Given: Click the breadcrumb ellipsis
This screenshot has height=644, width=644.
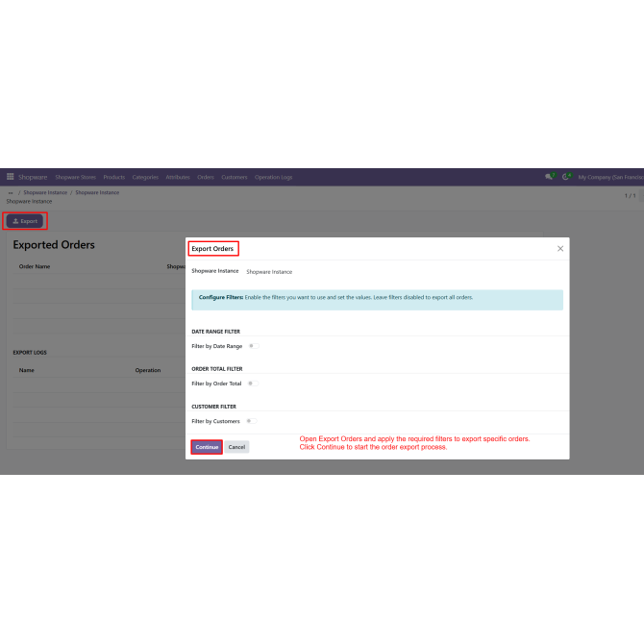Looking at the screenshot, I should coord(11,192).
